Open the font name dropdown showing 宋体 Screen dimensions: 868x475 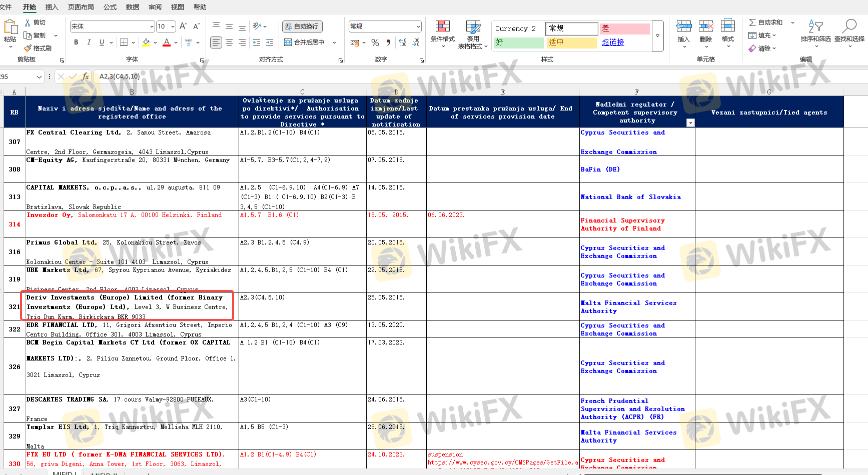click(x=152, y=26)
